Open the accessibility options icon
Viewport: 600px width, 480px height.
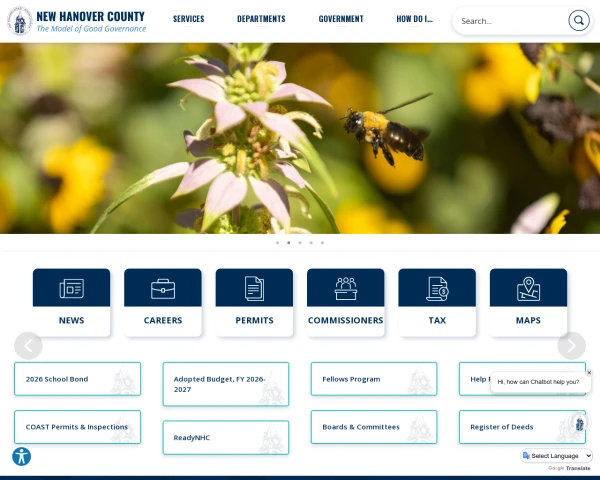point(21,456)
